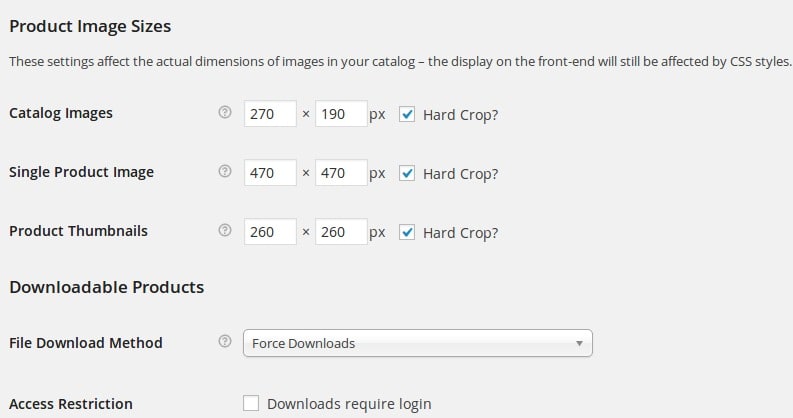Image resolution: width=793 pixels, height=418 pixels.
Task: Click the Hard Crop label for Catalog Images
Action: click(461, 115)
